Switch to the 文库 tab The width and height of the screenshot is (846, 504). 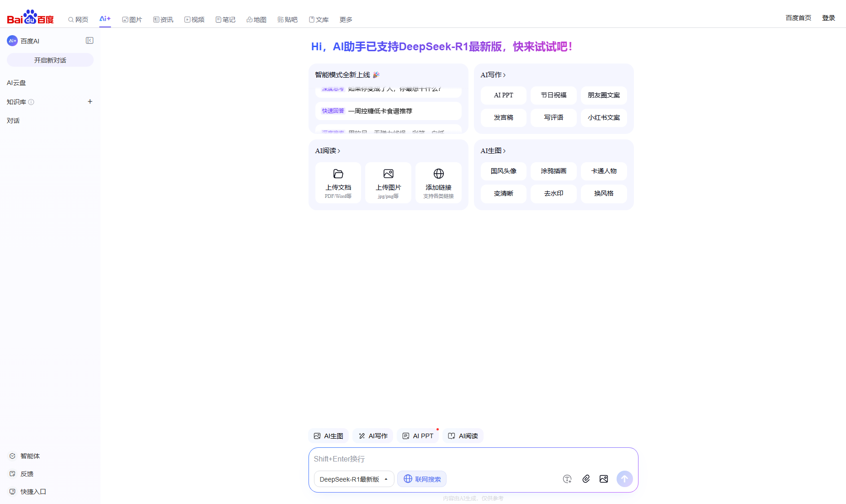click(319, 20)
